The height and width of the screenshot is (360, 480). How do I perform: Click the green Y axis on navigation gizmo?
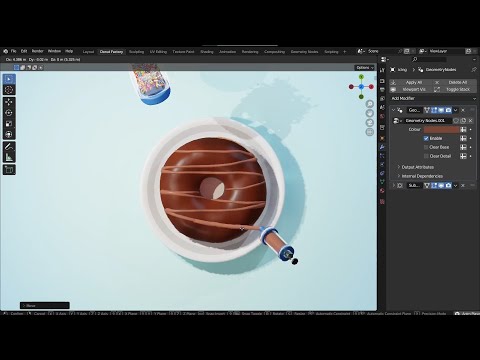(361, 77)
